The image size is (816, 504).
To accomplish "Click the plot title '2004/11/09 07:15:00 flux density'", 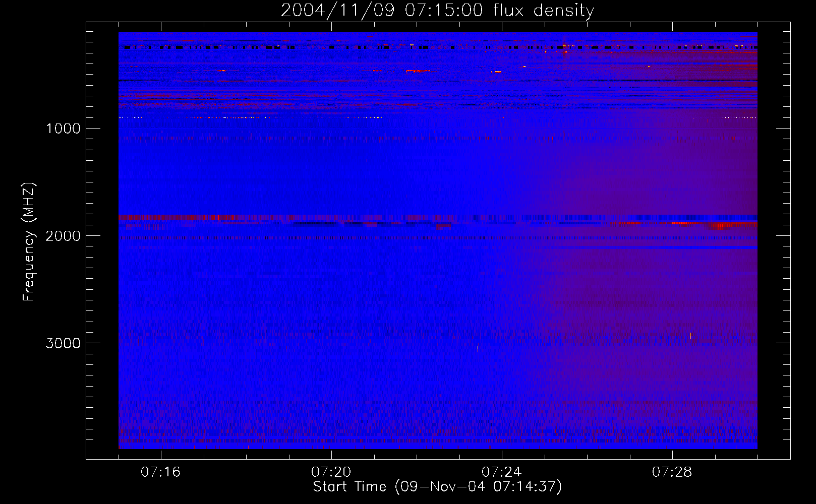I will point(437,11).
